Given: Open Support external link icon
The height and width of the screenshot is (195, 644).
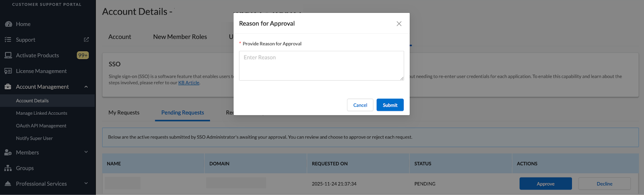Looking at the screenshot, I should tap(86, 39).
